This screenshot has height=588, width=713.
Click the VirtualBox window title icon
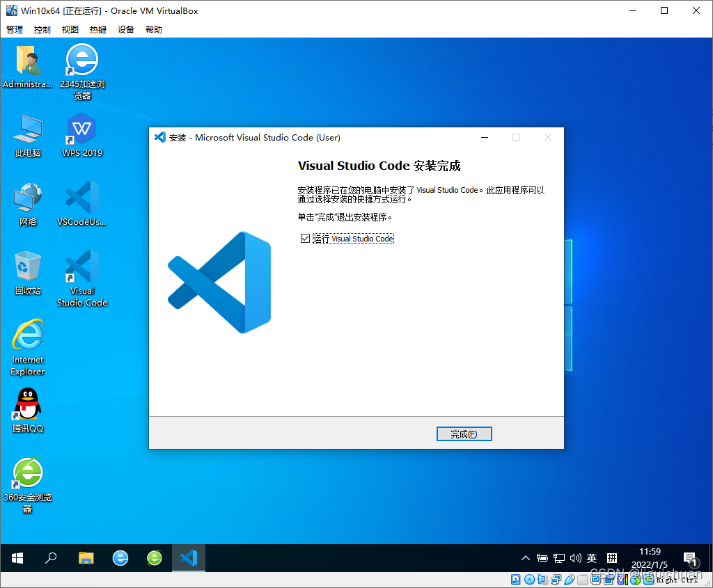pyautogui.click(x=11, y=10)
